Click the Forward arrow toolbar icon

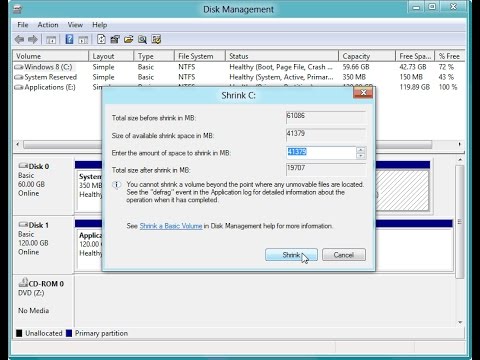tap(33, 40)
